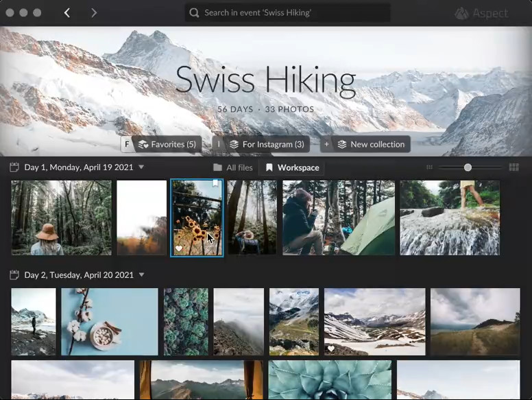Image resolution: width=532 pixels, height=400 pixels.
Task: Open the For Instagram (3) collection
Action: (266, 144)
